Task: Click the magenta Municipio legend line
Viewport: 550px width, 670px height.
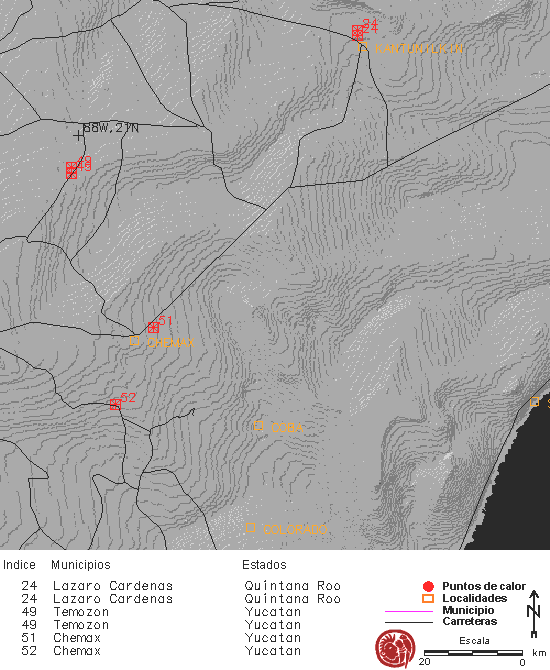Action: click(x=409, y=611)
